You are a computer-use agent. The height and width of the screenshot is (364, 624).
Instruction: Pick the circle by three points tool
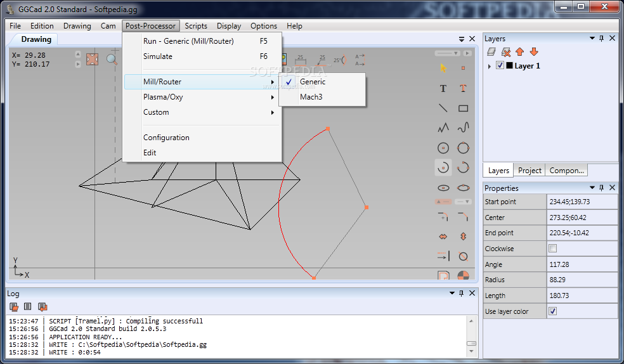coord(463,148)
